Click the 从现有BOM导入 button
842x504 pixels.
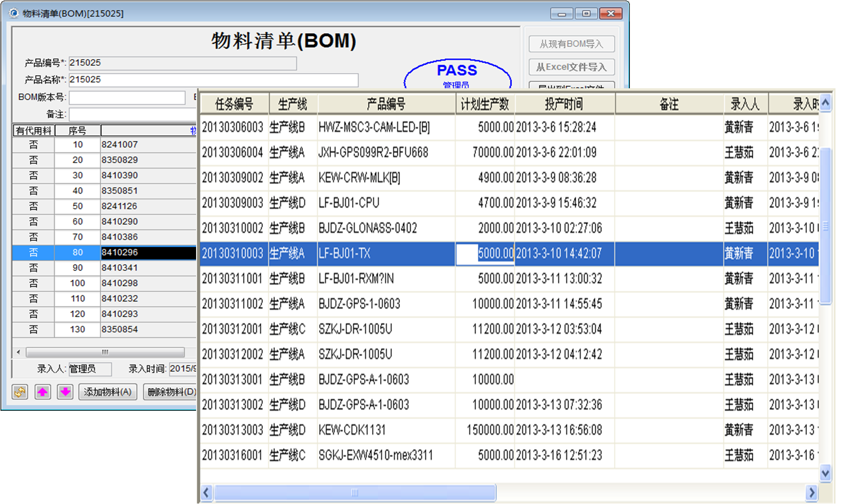pyautogui.click(x=571, y=44)
